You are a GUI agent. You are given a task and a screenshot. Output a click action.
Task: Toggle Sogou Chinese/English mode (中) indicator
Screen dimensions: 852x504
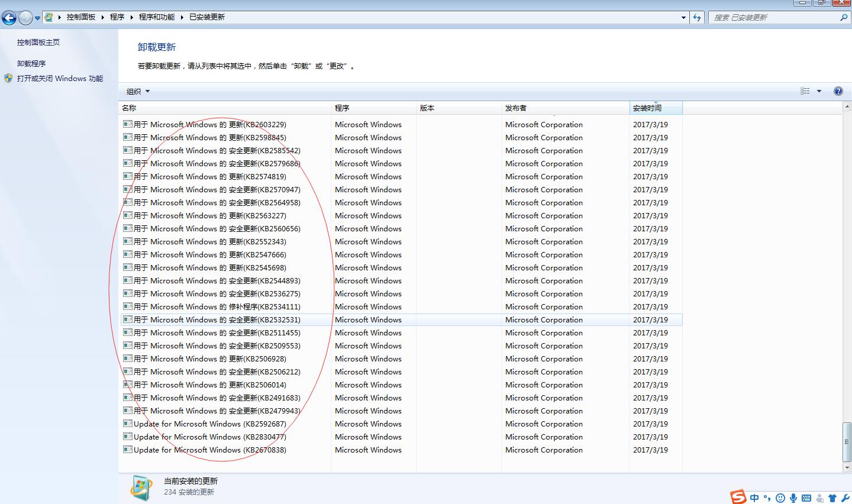click(x=754, y=498)
